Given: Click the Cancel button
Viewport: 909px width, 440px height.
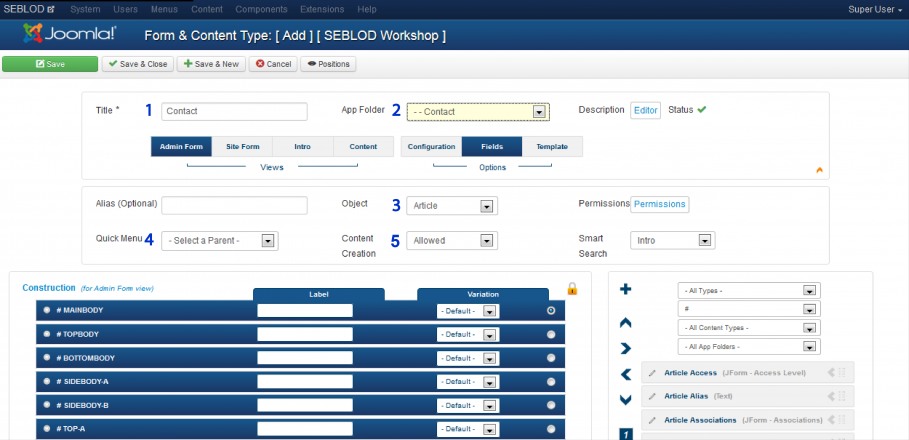Looking at the screenshot, I should [274, 64].
